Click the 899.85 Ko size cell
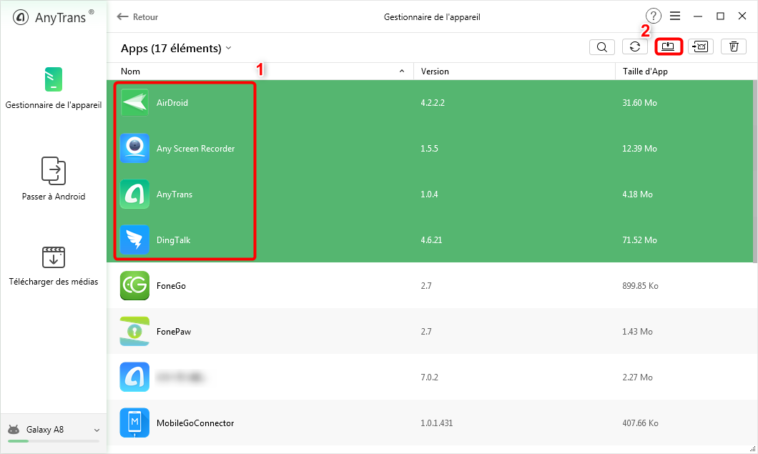This screenshot has height=454, width=758. (x=640, y=286)
